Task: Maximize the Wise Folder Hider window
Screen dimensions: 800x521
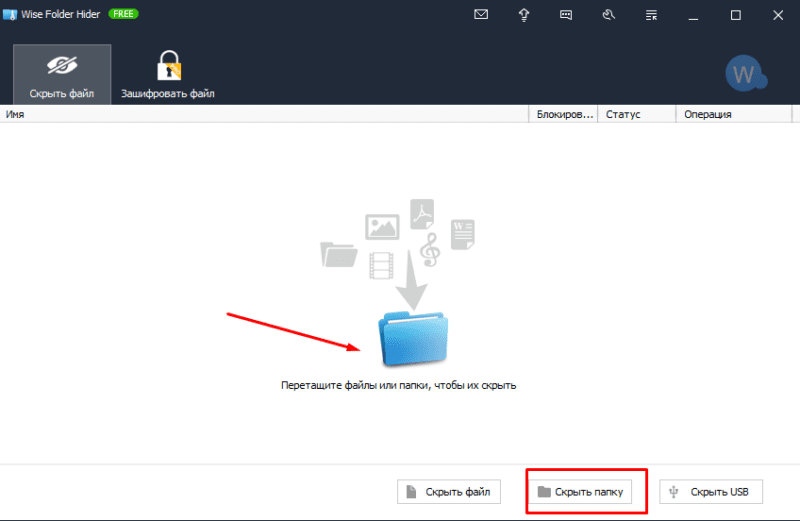Action: 735,15
